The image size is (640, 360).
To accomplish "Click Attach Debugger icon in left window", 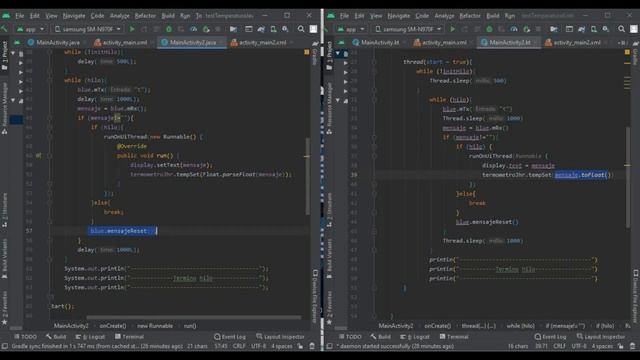I will (x=206, y=29).
